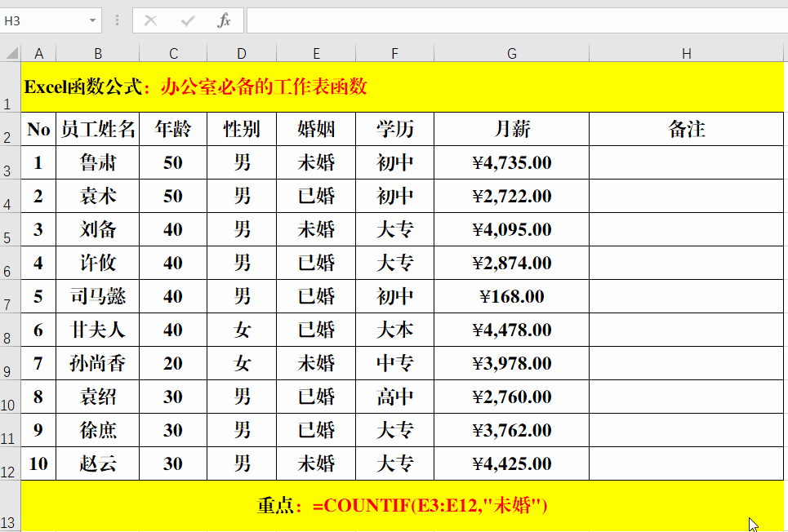Click salary cell '¥4,478.00'
Viewport: 788px width, 532px height.
tap(512, 330)
